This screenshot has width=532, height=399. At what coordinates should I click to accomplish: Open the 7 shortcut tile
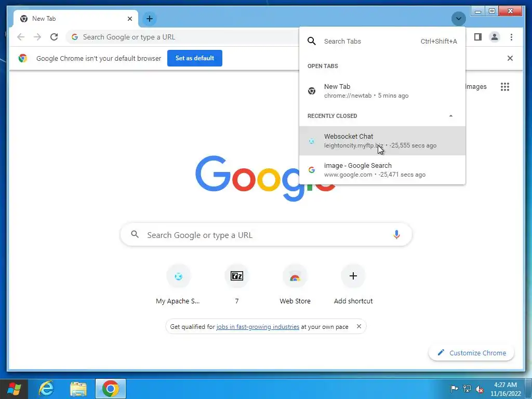coord(237,285)
